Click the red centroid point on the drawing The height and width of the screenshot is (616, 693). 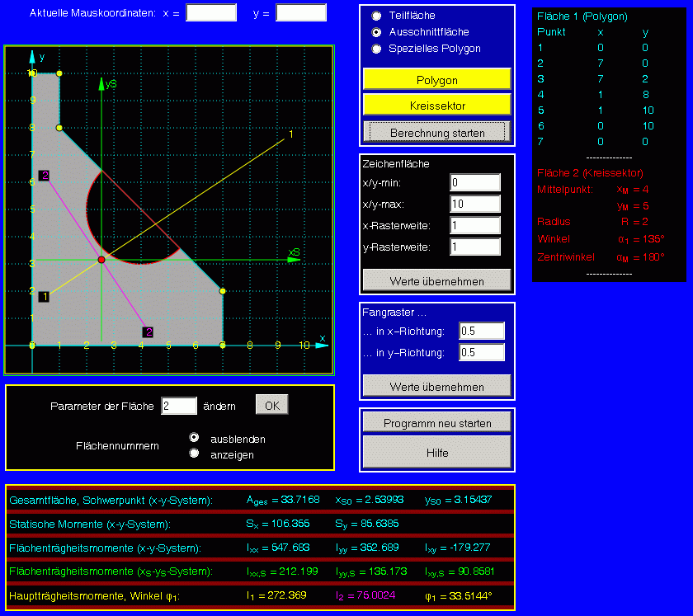pos(101,260)
